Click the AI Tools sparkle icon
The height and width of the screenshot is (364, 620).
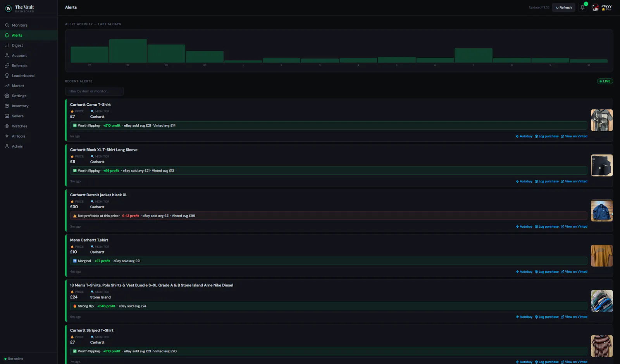(x=7, y=136)
